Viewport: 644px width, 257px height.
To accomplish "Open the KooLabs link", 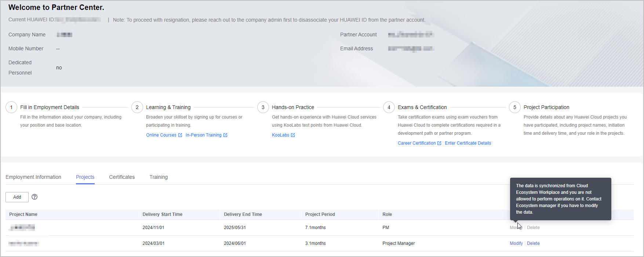I will [280, 135].
